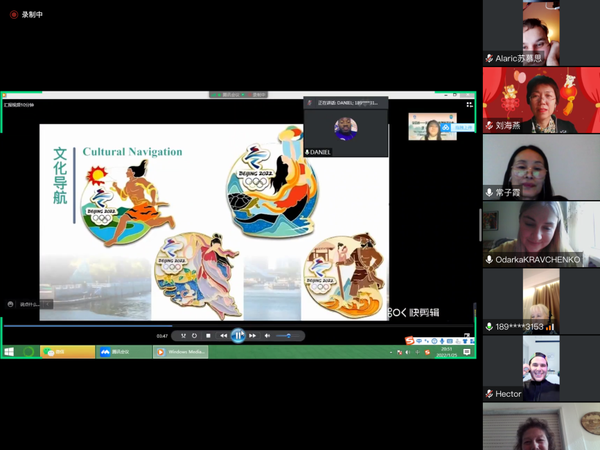Select Alaric participant video tile
Viewport: 600px width, 450px height.
541,32
